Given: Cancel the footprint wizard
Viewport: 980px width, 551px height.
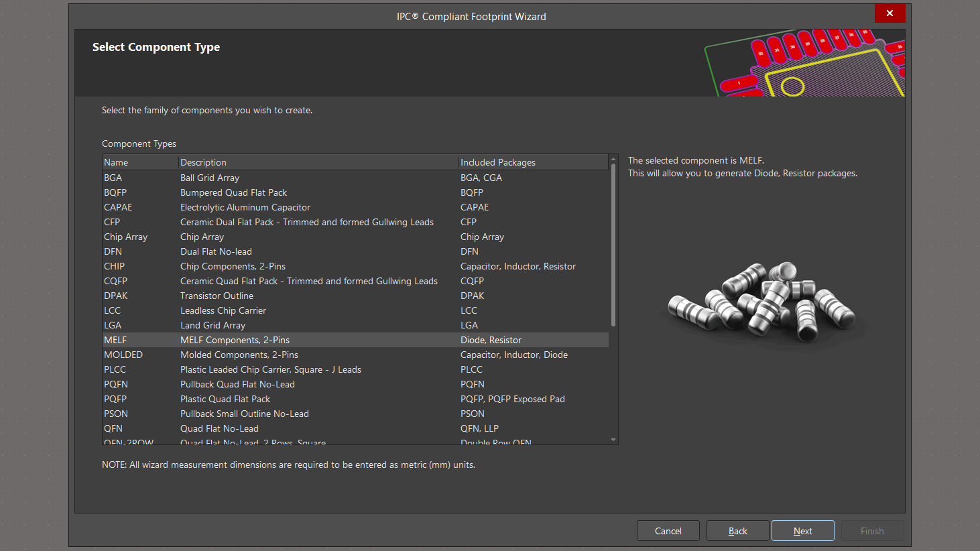Looking at the screenshot, I should point(668,531).
